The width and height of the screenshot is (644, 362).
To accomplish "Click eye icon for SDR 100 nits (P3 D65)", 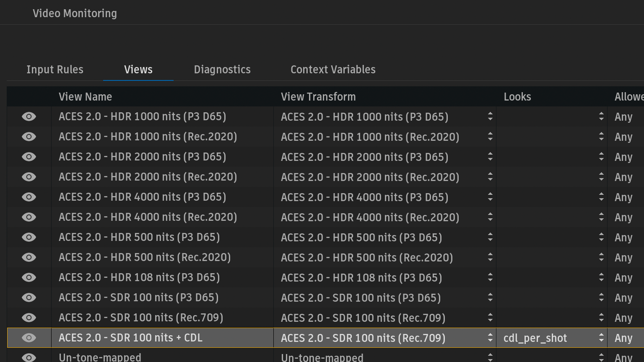I will [x=29, y=297].
